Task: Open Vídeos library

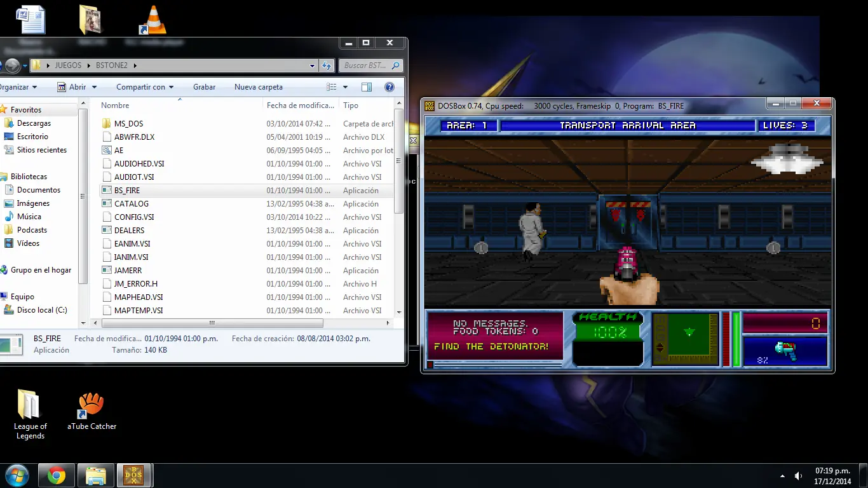Action: [28, 243]
